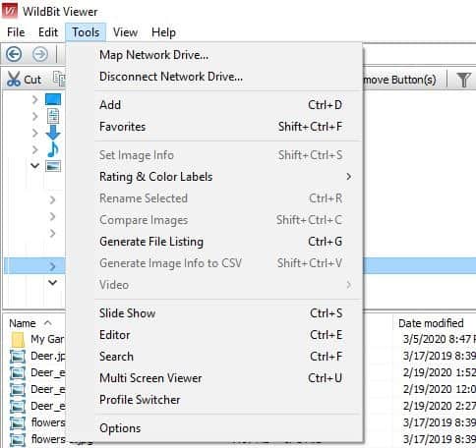Image resolution: width=476 pixels, height=448 pixels.
Task: Select the Pictures folder icon in tree
Action: [53, 166]
